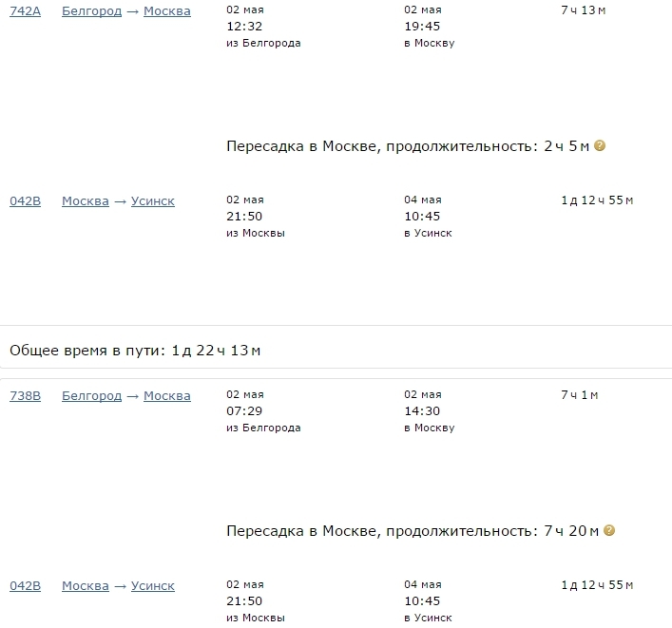Open train number 742A link
Screen dimensions: 672x628
click(26, 11)
